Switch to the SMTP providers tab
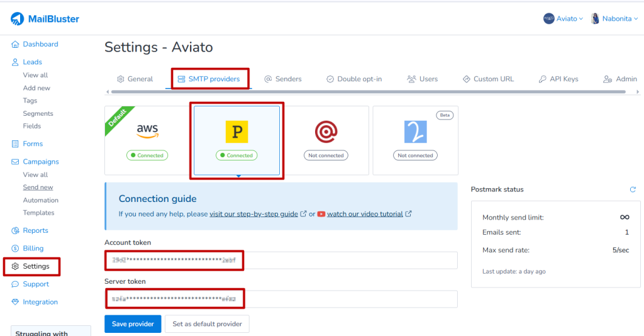Viewport: 644px width, 336px height. point(209,79)
